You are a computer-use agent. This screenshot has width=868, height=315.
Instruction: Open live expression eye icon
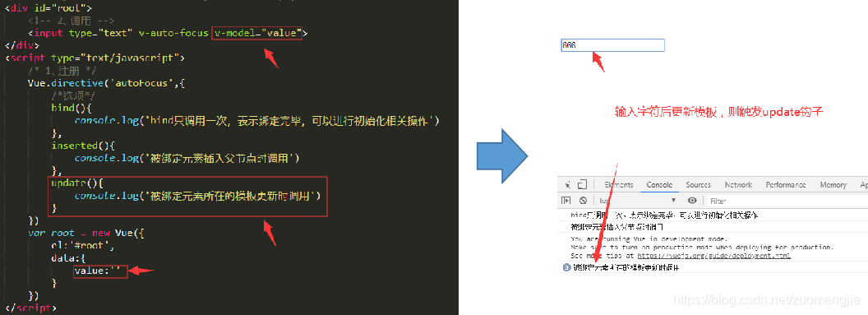tap(692, 201)
